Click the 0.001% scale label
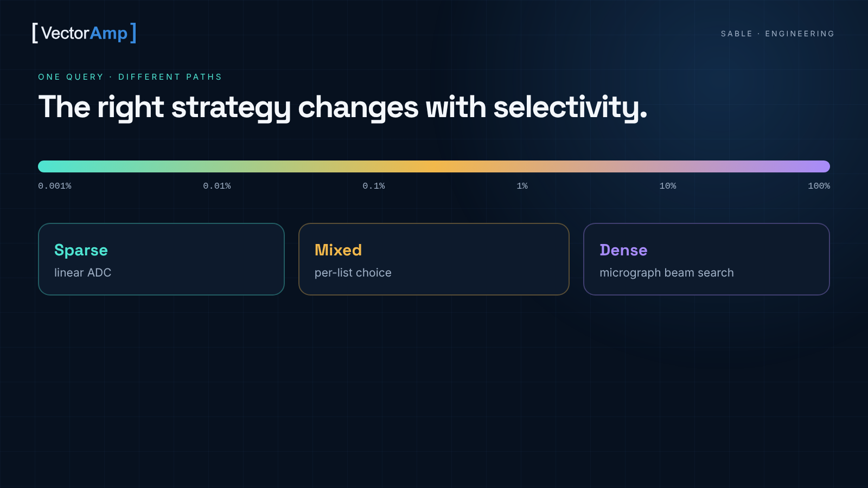The width and height of the screenshot is (868, 488). [55, 186]
